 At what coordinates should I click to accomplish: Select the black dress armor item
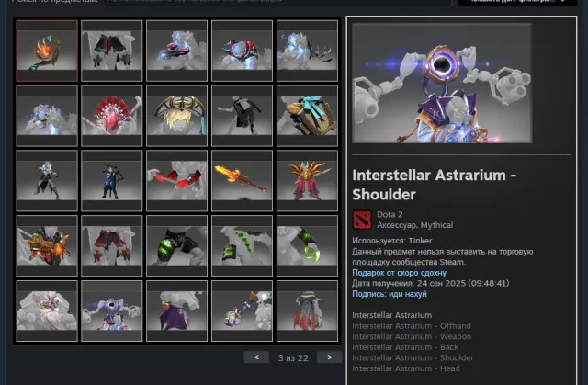point(242,116)
